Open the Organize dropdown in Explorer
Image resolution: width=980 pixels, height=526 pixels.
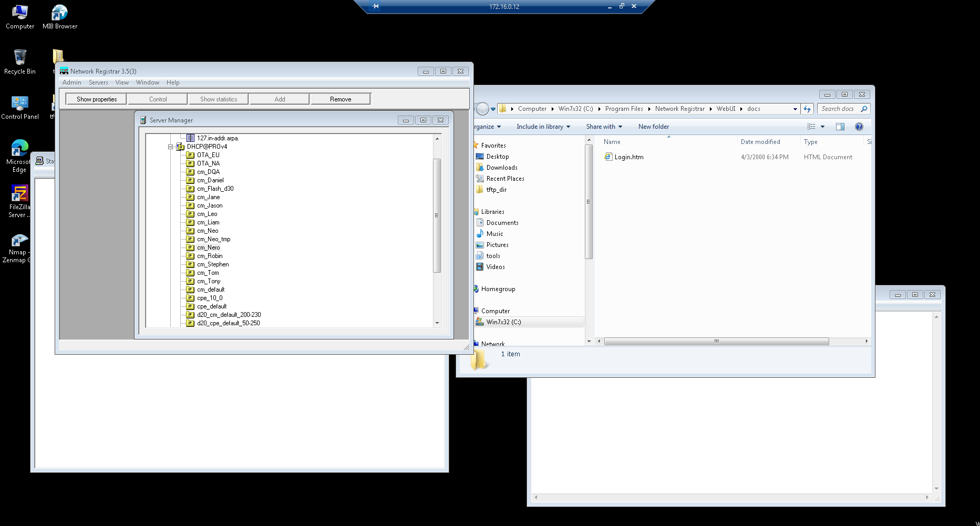point(487,127)
